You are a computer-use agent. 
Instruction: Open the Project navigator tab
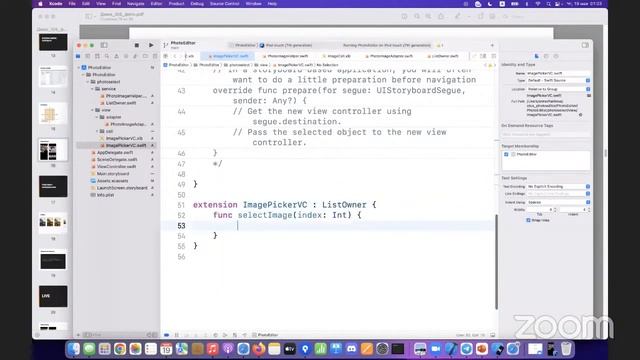[78, 56]
